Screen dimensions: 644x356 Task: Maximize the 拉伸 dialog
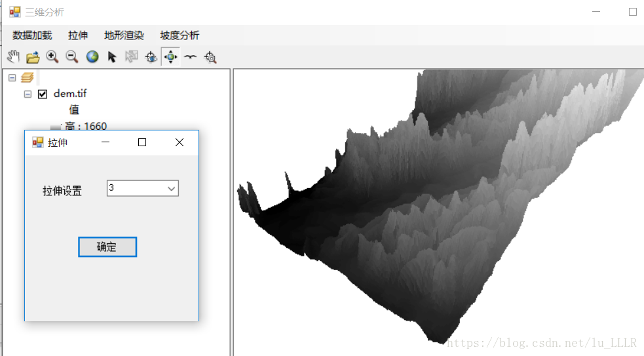tap(142, 142)
